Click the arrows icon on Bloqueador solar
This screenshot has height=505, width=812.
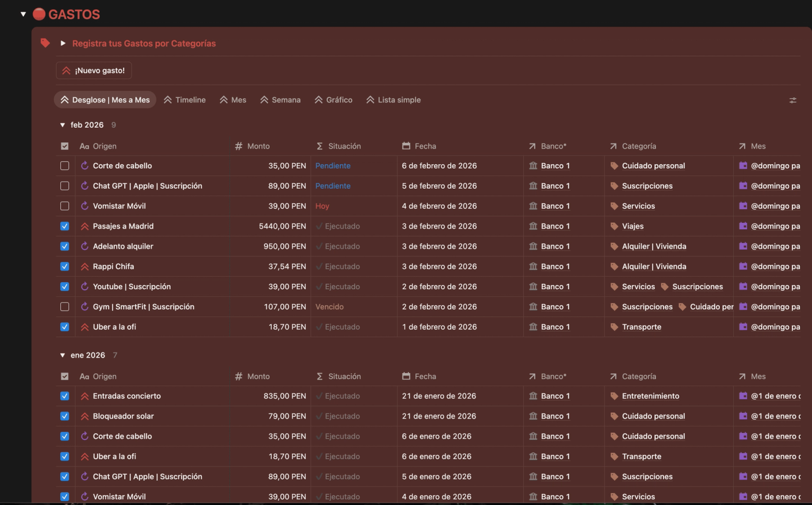point(85,416)
